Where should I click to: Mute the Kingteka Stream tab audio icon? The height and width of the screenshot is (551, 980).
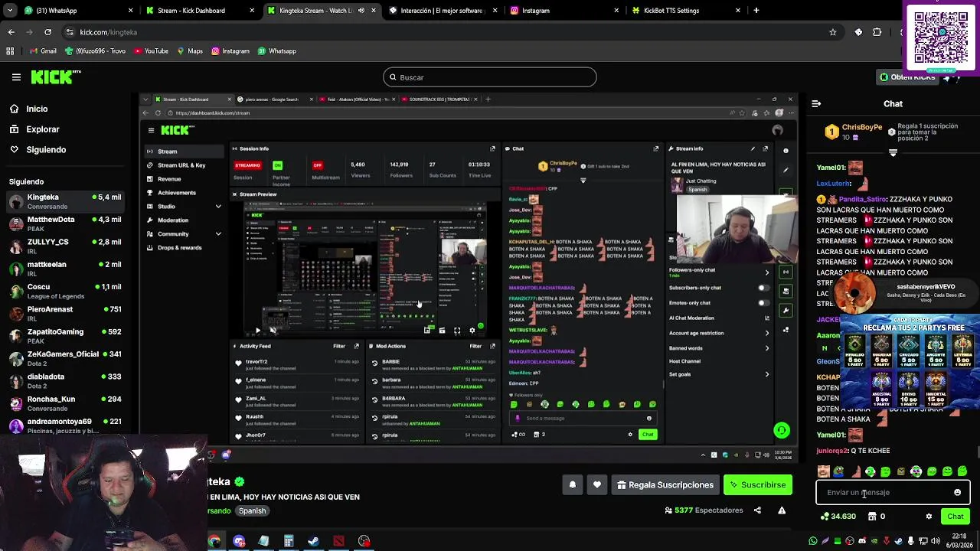click(x=361, y=11)
